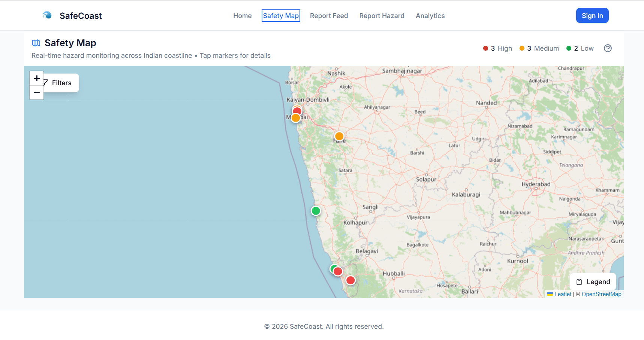This screenshot has height=340, width=644.
Task: Open the Analytics page
Action: pos(430,15)
